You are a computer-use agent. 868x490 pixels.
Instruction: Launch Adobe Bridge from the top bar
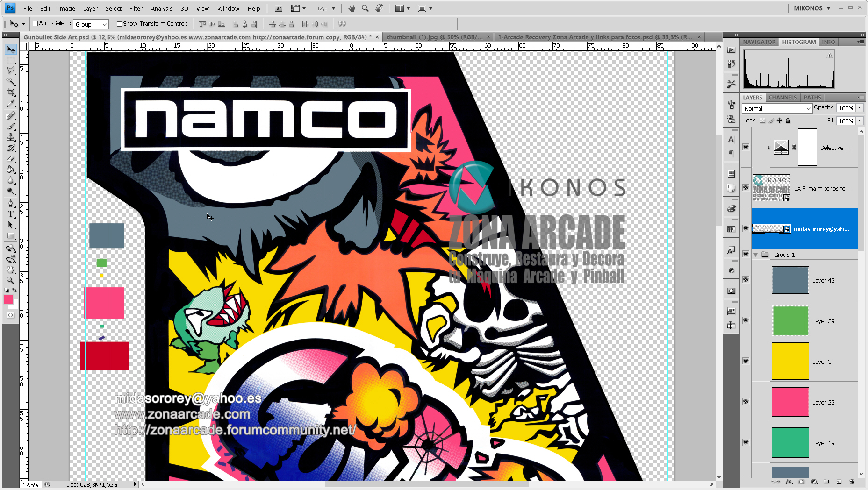279,8
